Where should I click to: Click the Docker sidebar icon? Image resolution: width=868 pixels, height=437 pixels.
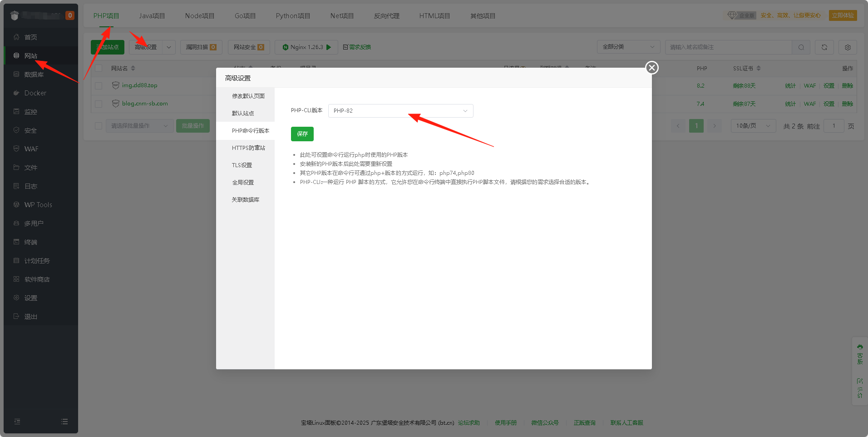(x=16, y=93)
